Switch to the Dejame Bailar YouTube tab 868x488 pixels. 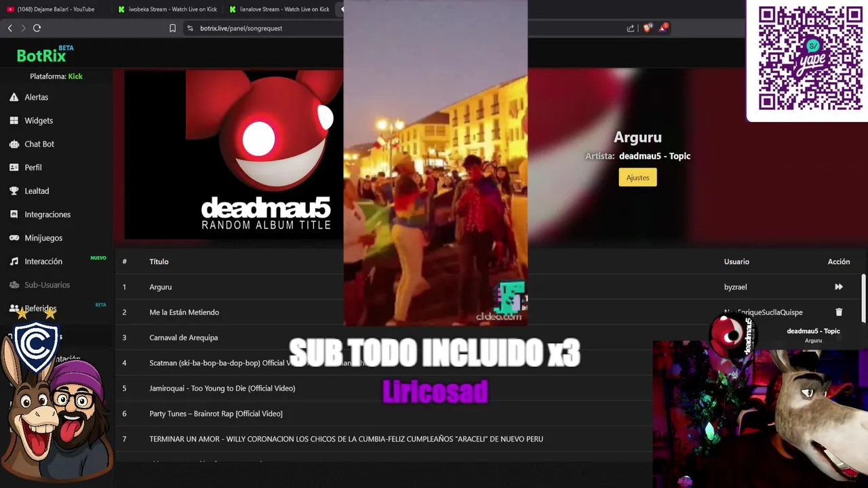pyautogui.click(x=56, y=9)
